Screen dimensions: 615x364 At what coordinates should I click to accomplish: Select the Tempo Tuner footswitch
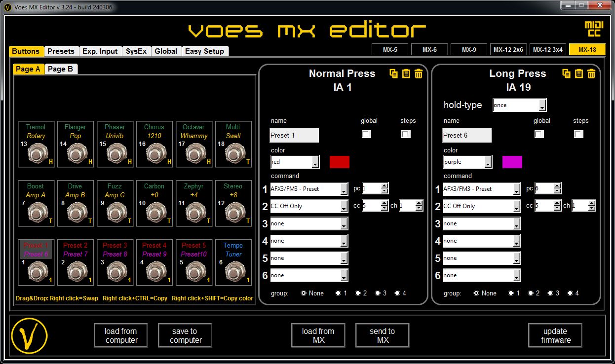[233, 262]
